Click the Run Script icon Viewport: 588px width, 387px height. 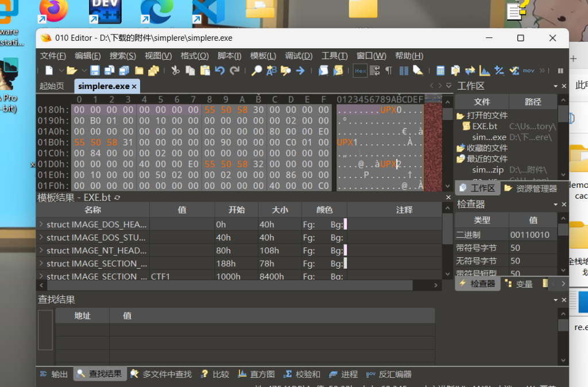coord(323,71)
